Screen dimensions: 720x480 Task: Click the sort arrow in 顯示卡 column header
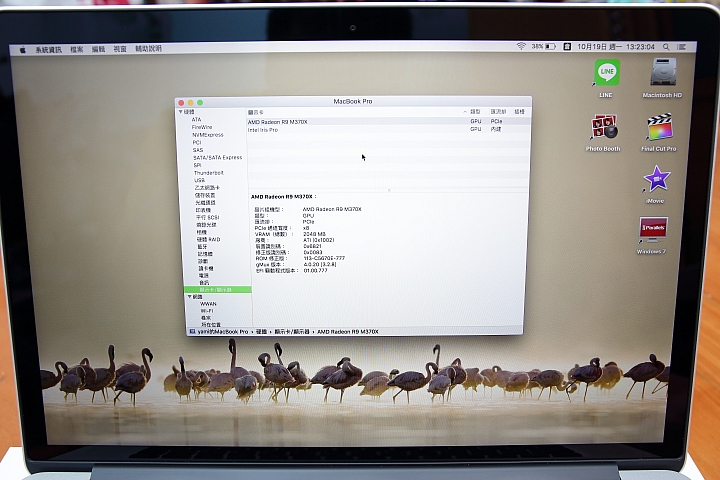(465, 112)
